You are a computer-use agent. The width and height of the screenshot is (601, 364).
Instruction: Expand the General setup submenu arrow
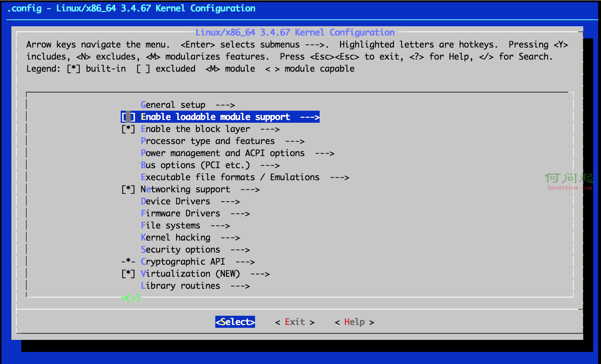coord(225,105)
